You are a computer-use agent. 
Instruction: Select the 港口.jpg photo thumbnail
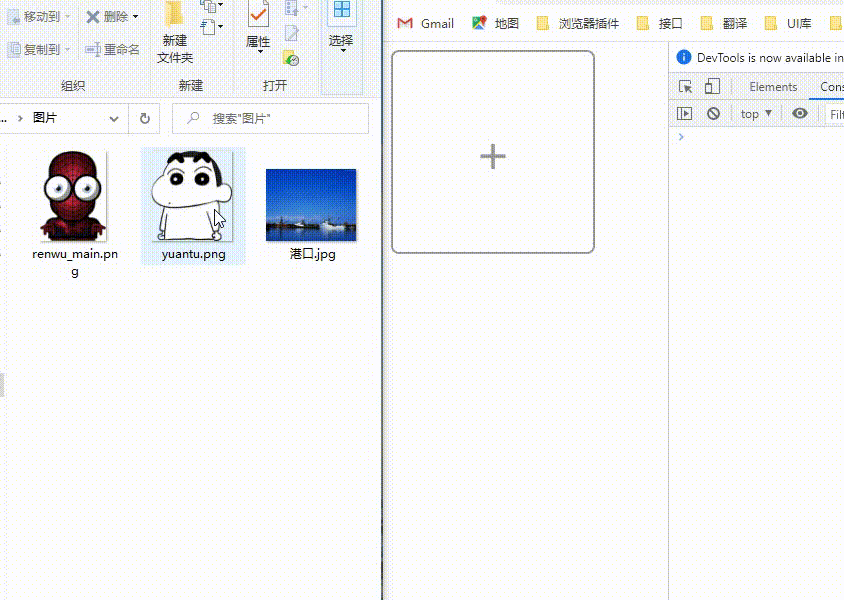click(311, 205)
